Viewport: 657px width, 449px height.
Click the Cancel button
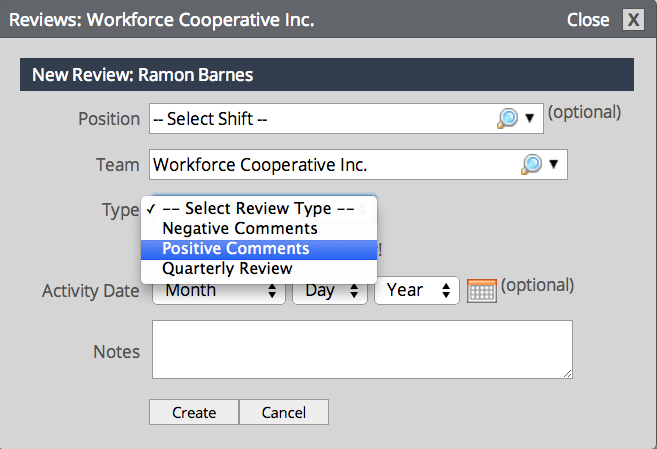pyautogui.click(x=284, y=412)
